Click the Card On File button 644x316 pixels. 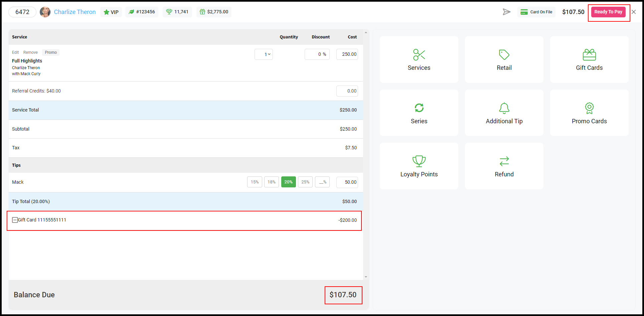536,12
